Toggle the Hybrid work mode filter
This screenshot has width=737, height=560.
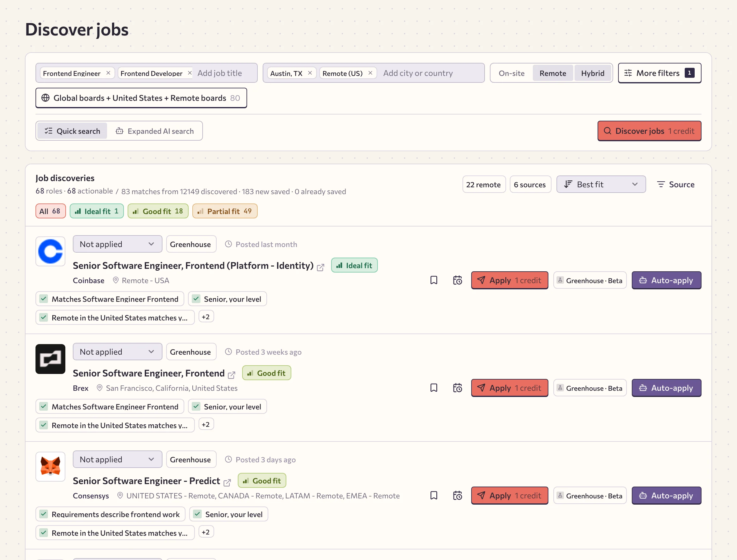click(x=593, y=73)
